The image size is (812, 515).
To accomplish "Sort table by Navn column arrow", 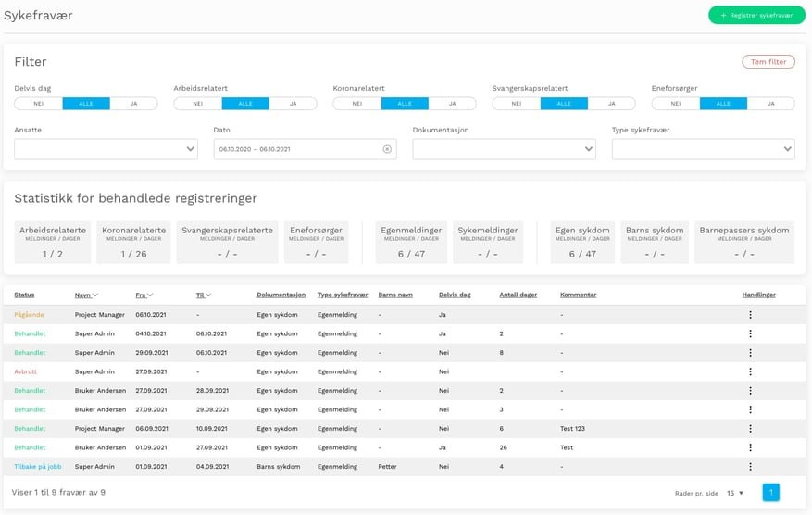I will pos(95,295).
